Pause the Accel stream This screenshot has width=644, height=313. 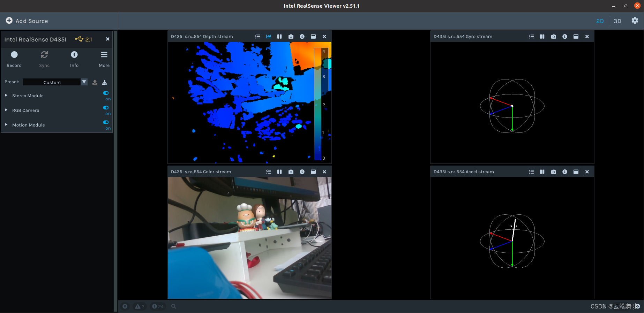[x=542, y=172]
